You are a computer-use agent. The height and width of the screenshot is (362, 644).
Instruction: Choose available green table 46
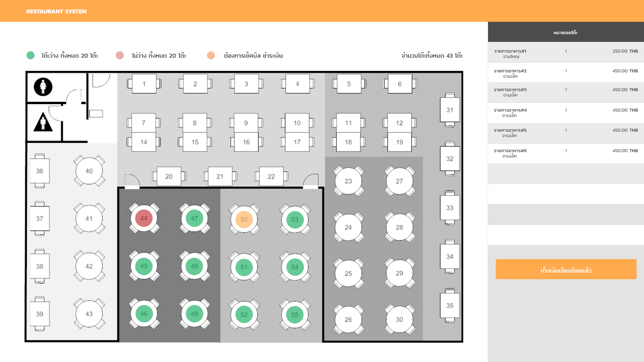(x=144, y=314)
